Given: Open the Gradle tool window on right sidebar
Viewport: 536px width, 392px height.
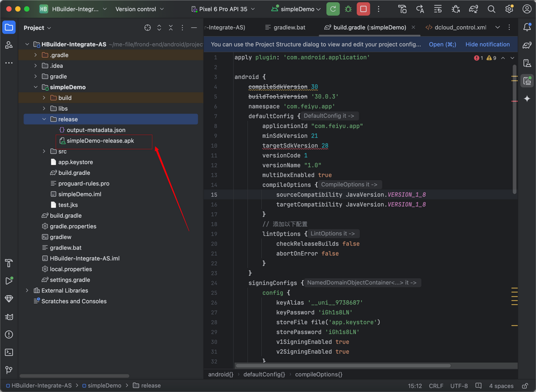Looking at the screenshot, I should tap(527, 45).
